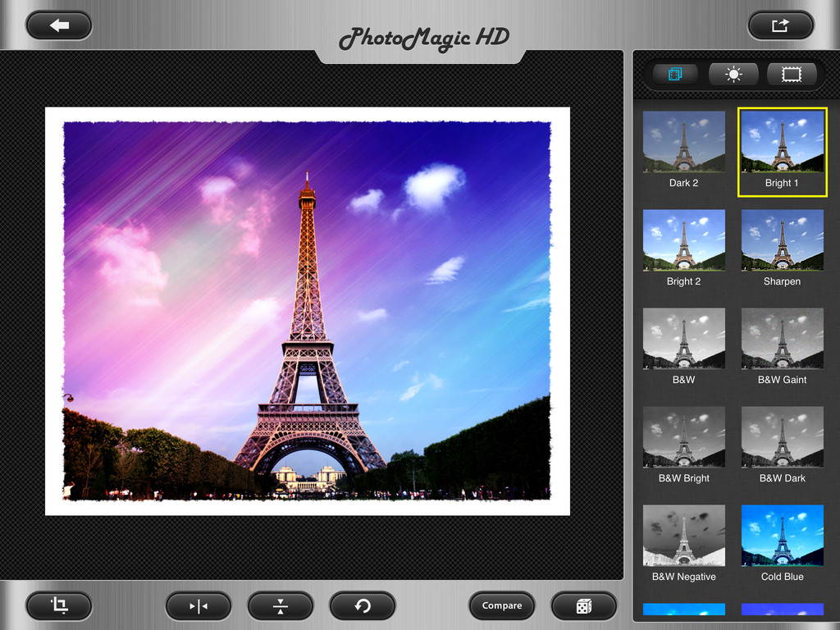840x630 pixels.
Task: Flip the photo vertically
Action: click(x=281, y=606)
